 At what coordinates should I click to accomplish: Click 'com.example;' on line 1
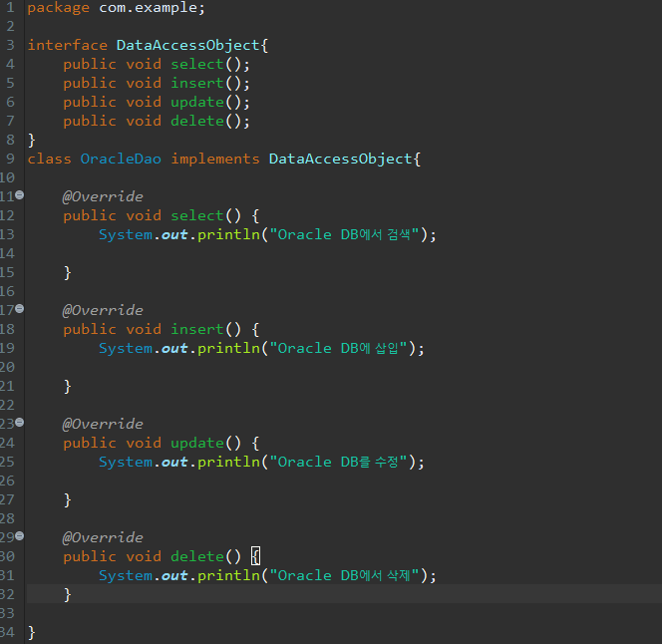pos(152,8)
